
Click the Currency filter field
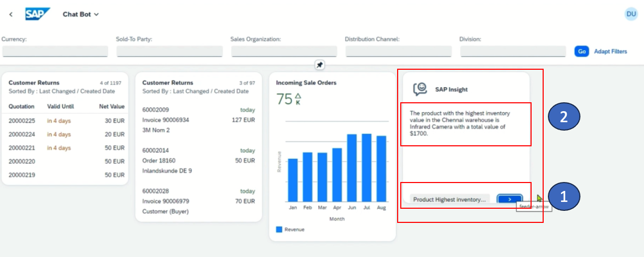click(x=55, y=51)
